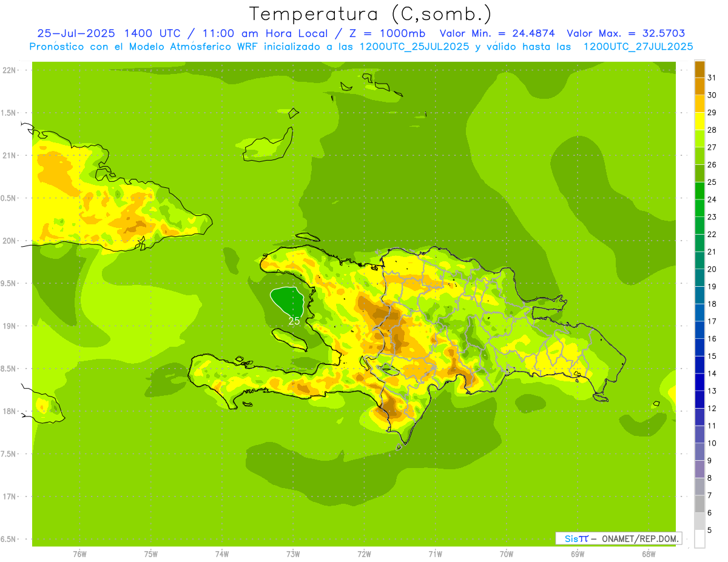The image size is (728, 562).
Task: Pick the purple legend swatch between 9 and 10
Action: [x=699, y=451]
